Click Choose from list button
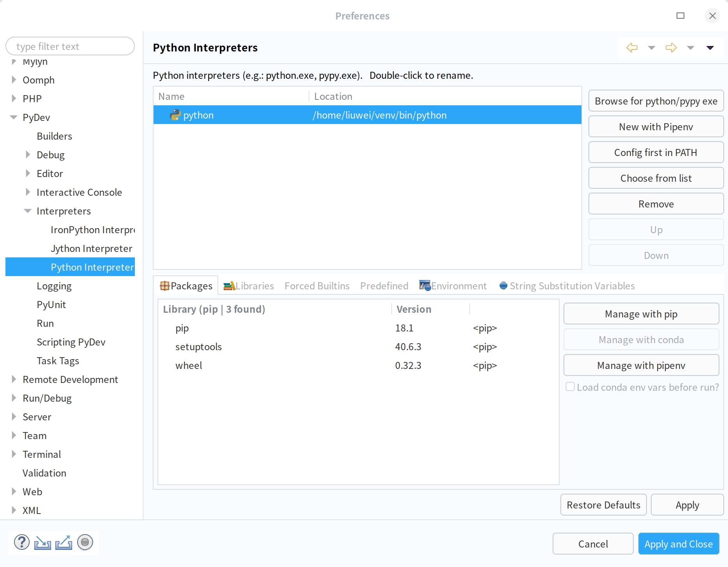This screenshot has width=728, height=567. 656,178
